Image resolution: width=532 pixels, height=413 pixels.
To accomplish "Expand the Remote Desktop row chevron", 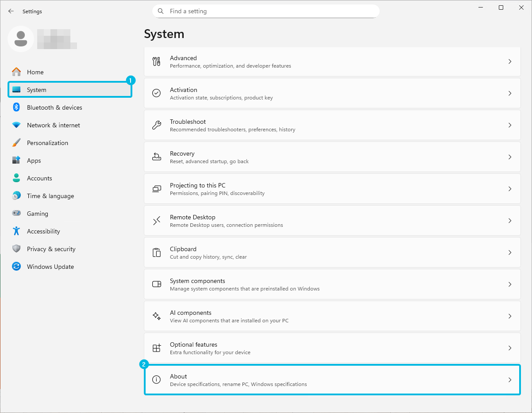I will tap(510, 221).
